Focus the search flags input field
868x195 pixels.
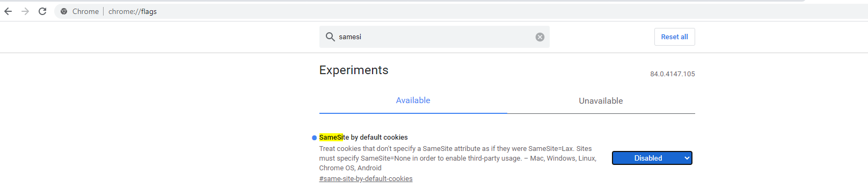[x=435, y=37]
